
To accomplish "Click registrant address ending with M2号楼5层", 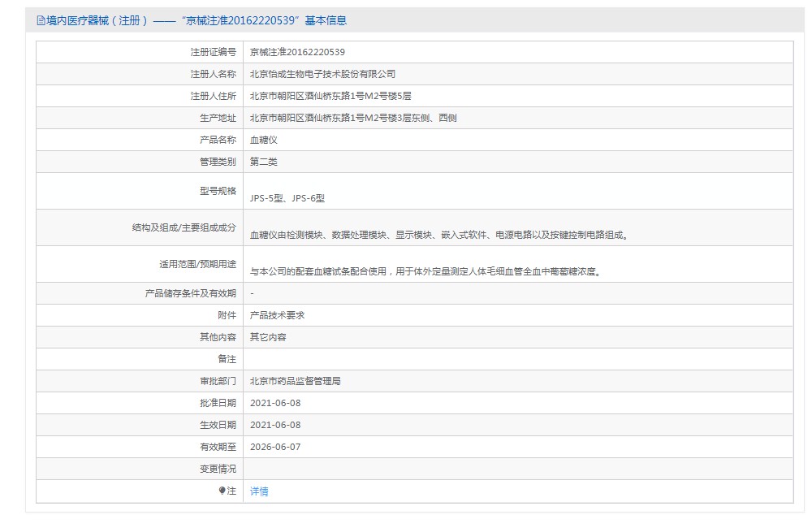I will coord(330,96).
